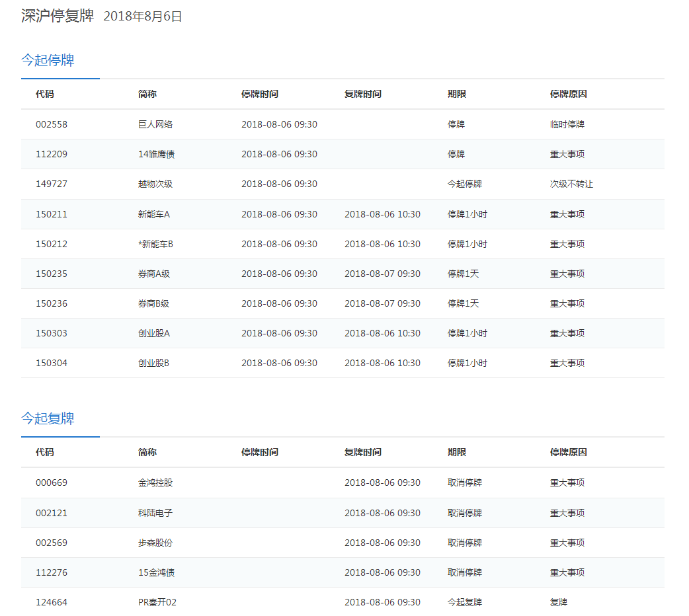689x616 pixels.
Task: Select the 15金鸿债 bond name
Action: point(157,572)
